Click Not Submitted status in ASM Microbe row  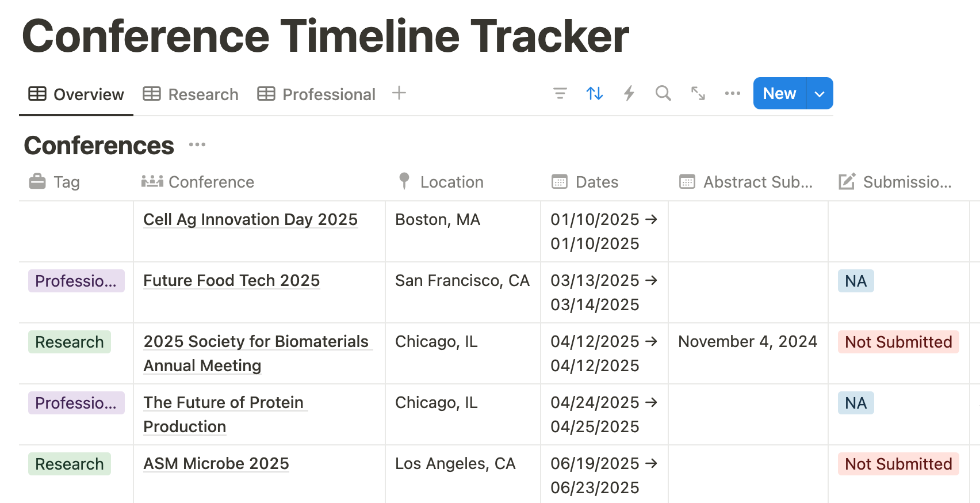(898, 464)
